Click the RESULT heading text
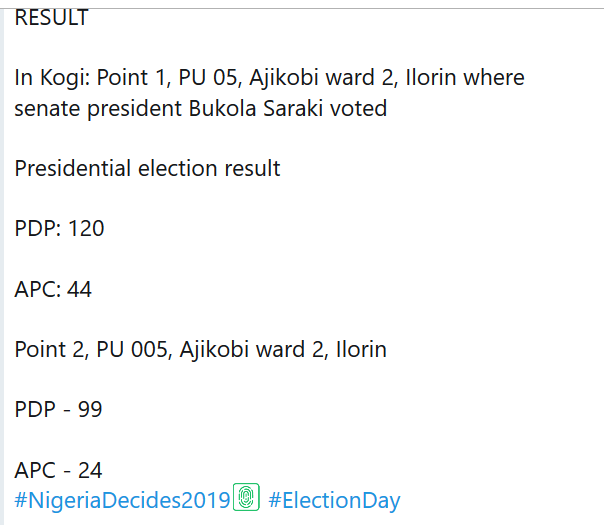 (x=51, y=18)
